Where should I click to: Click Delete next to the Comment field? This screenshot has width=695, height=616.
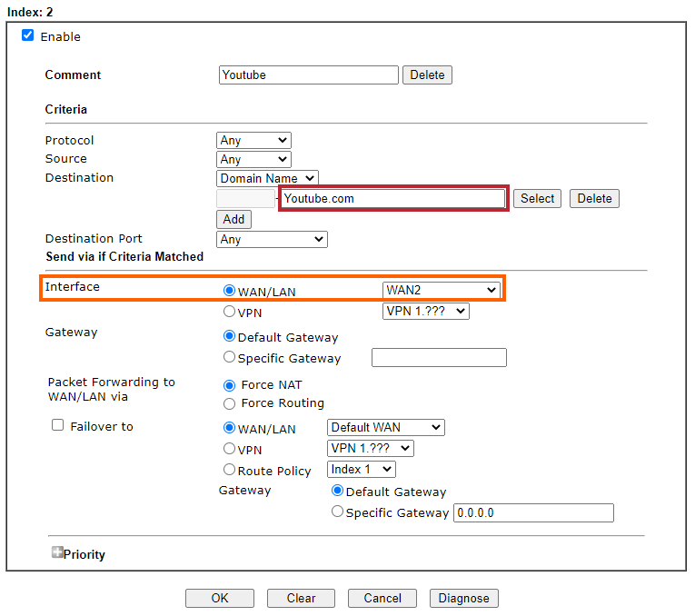pos(426,75)
